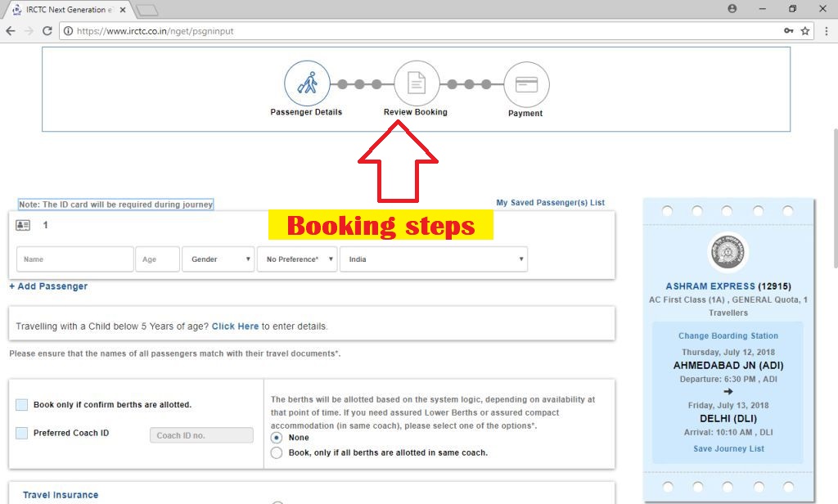Enable the Preferred Coach ID checkbox

tap(23, 432)
